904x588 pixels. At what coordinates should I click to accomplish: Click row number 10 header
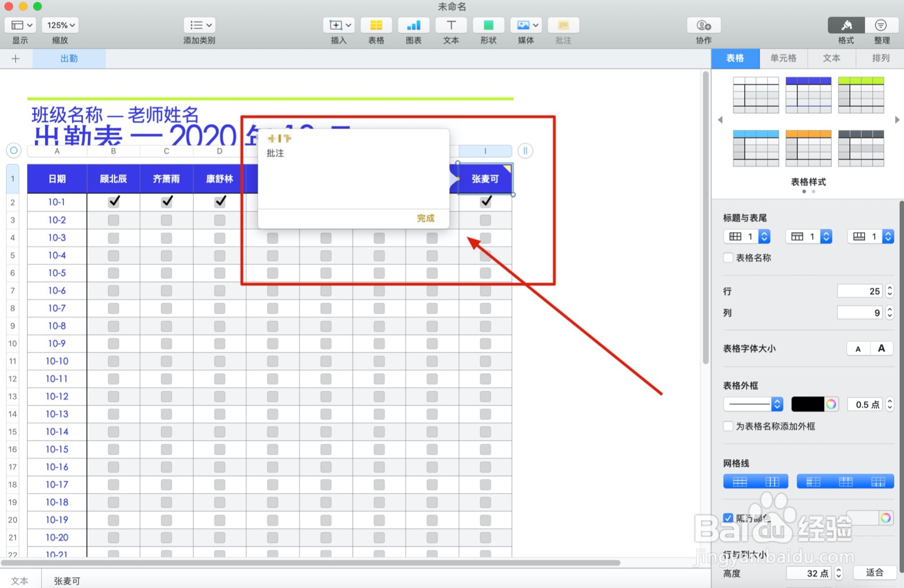12,343
